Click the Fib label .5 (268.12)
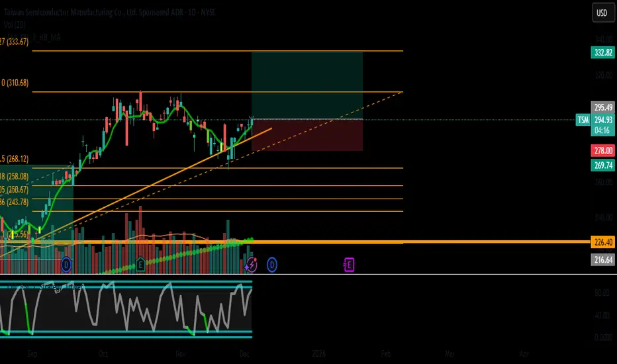Screen dimensions: 617x364 (14, 159)
